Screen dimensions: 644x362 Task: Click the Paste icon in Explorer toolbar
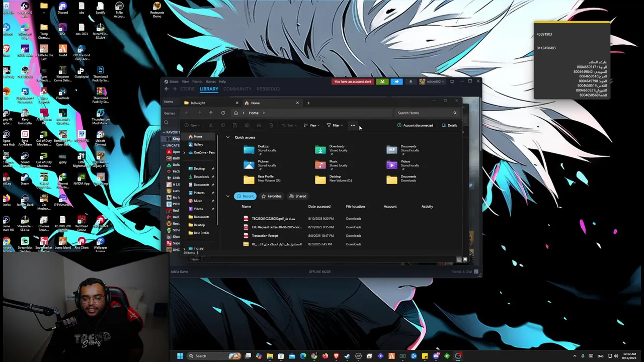tap(235, 125)
